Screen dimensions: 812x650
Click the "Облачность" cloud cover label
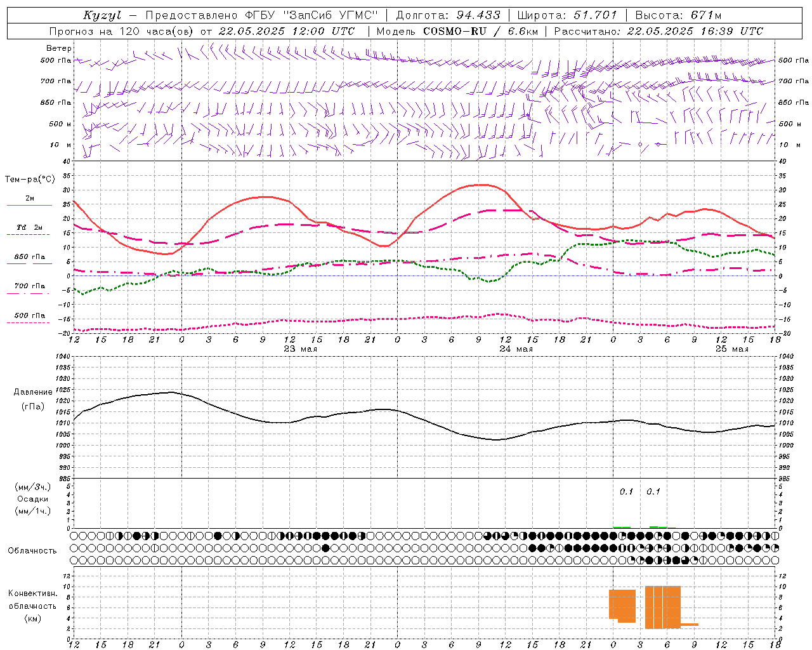point(32,550)
